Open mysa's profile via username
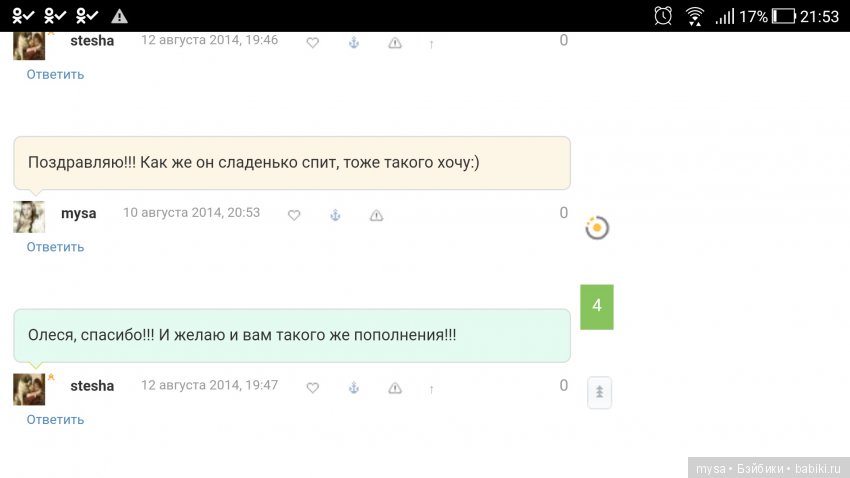The image size is (850, 478). pyautogui.click(x=79, y=214)
